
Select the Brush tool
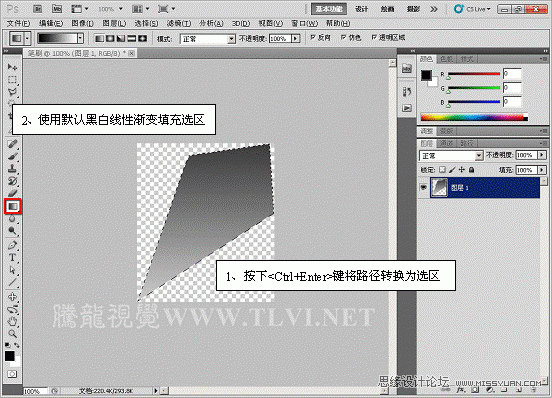12,156
